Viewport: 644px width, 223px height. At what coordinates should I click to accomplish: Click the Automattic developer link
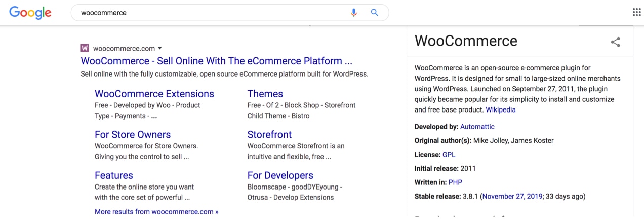coord(477,127)
